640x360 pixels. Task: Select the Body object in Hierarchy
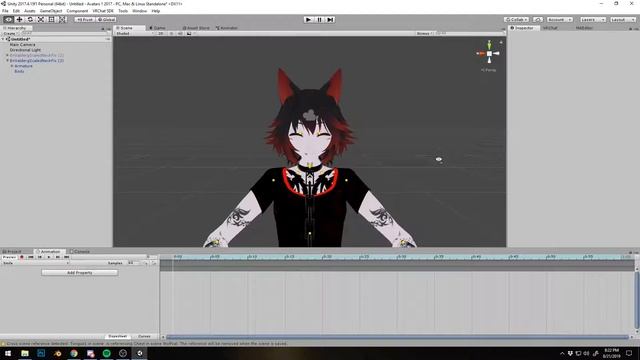[x=19, y=71]
